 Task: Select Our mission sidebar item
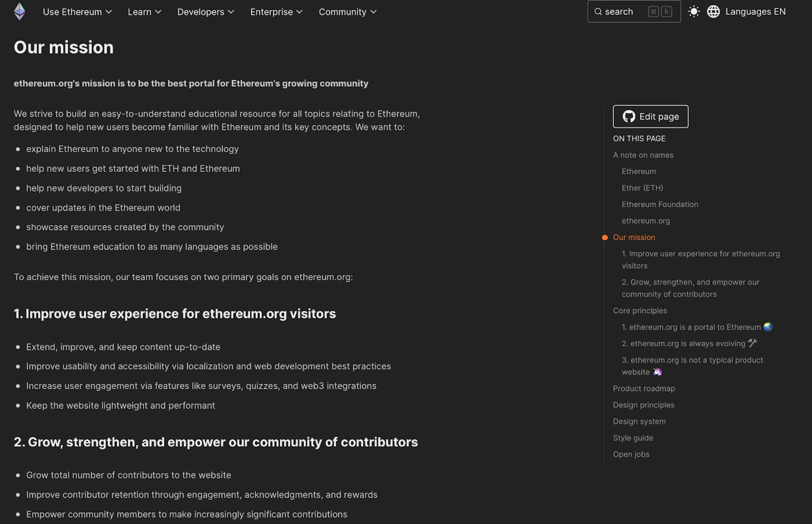634,237
